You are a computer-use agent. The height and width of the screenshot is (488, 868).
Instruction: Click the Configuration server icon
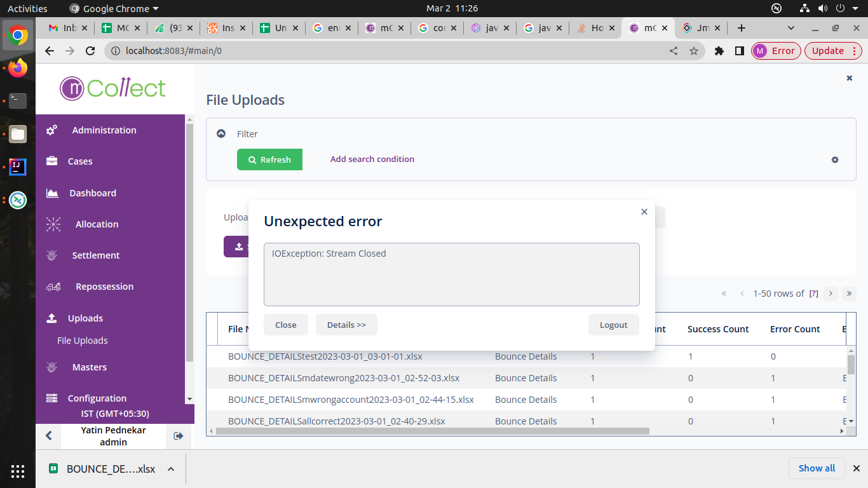52,398
